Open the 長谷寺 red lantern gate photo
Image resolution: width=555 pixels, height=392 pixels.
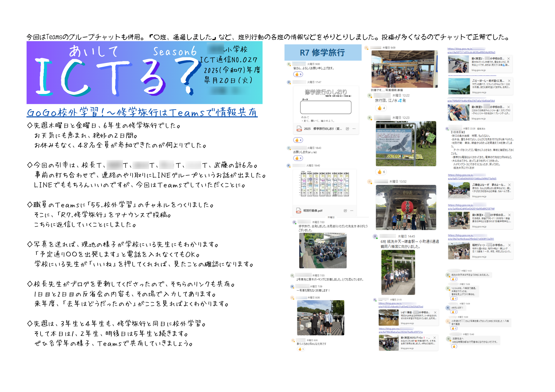[406, 207]
